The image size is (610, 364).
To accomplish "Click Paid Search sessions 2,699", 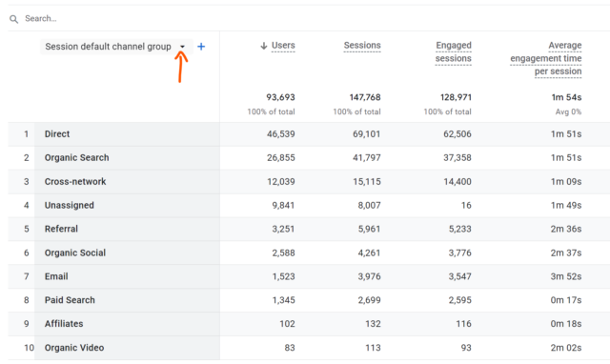I will click(369, 300).
